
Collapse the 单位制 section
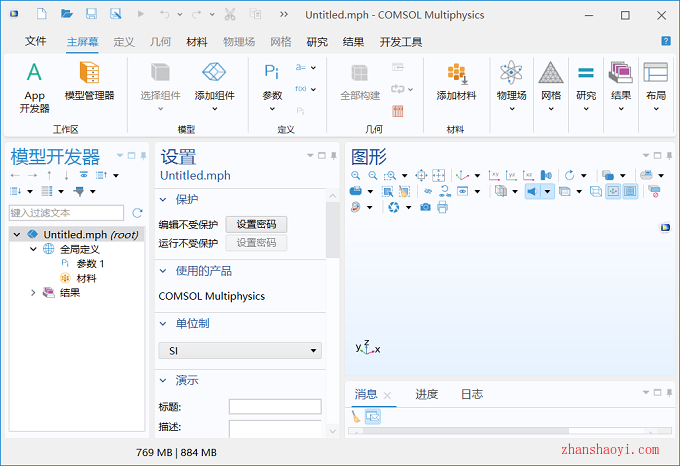pos(163,324)
